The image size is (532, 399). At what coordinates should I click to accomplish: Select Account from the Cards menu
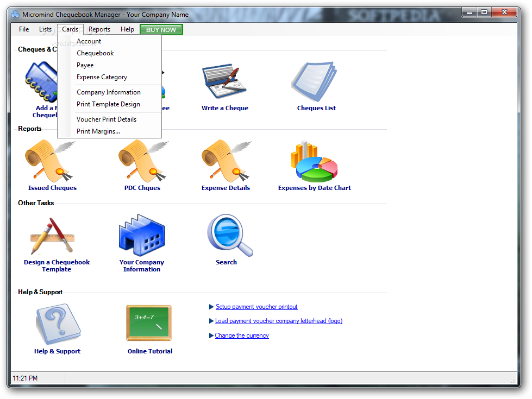[109, 41]
